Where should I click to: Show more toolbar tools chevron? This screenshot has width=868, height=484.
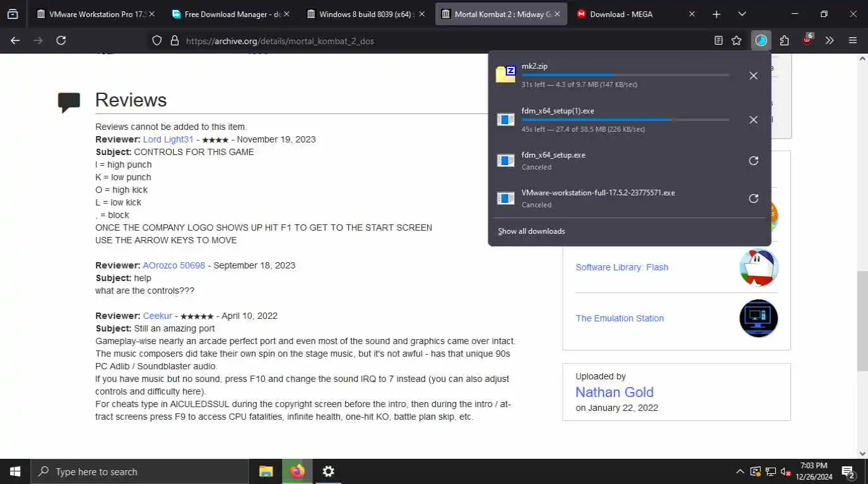pyautogui.click(x=830, y=40)
